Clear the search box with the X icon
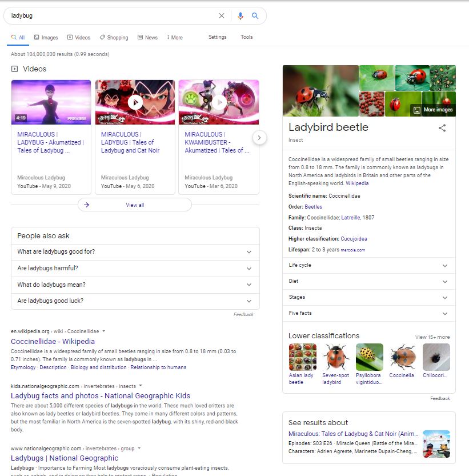This screenshot has width=469, height=476. pos(222,16)
